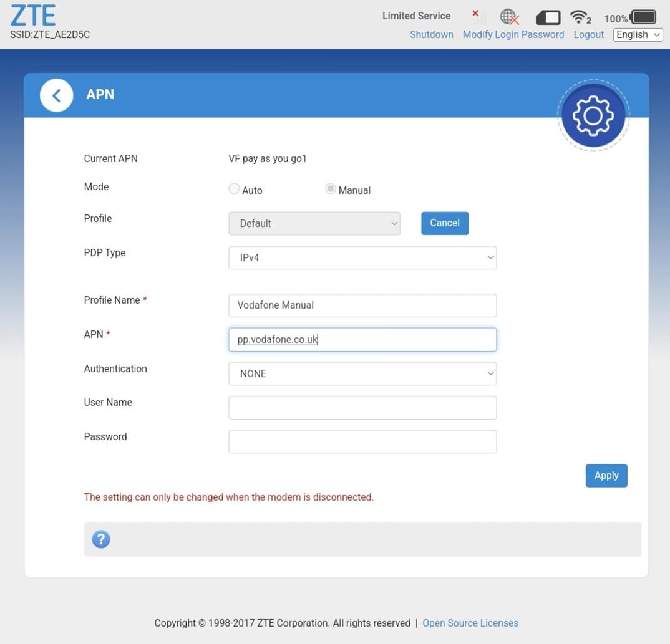This screenshot has width=670, height=644.
Task: Open the Authentication dropdown showing NONE
Action: pyautogui.click(x=362, y=373)
